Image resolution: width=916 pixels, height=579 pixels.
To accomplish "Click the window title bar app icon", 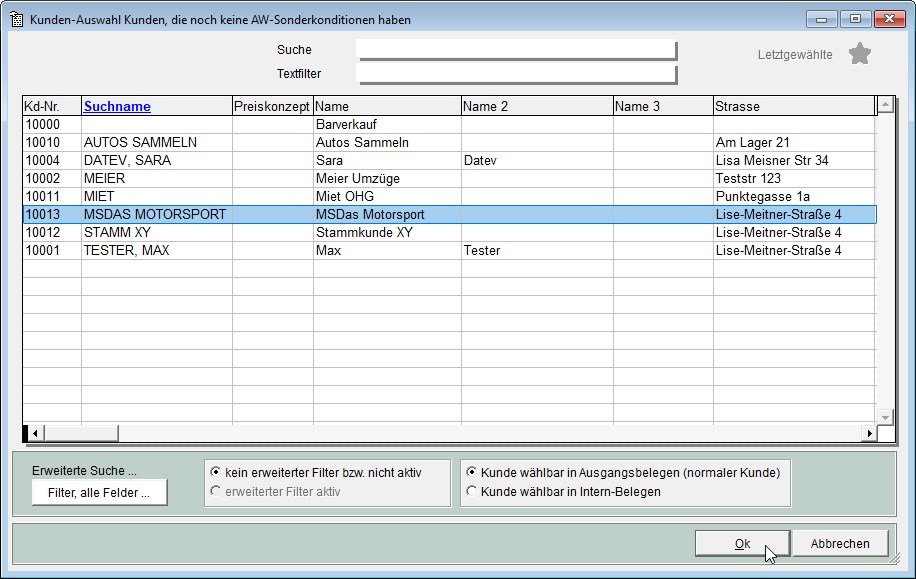I will click(17, 19).
